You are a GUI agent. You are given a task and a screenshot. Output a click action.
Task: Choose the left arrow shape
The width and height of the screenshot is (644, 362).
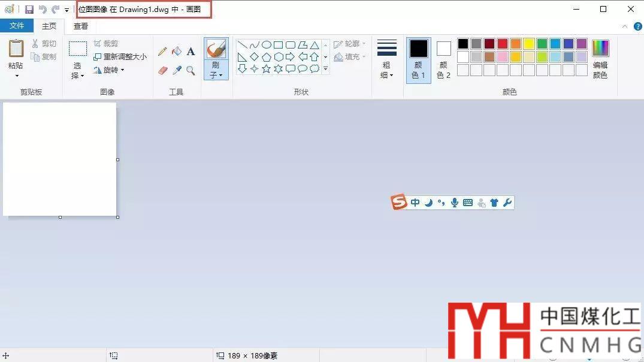(x=303, y=57)
